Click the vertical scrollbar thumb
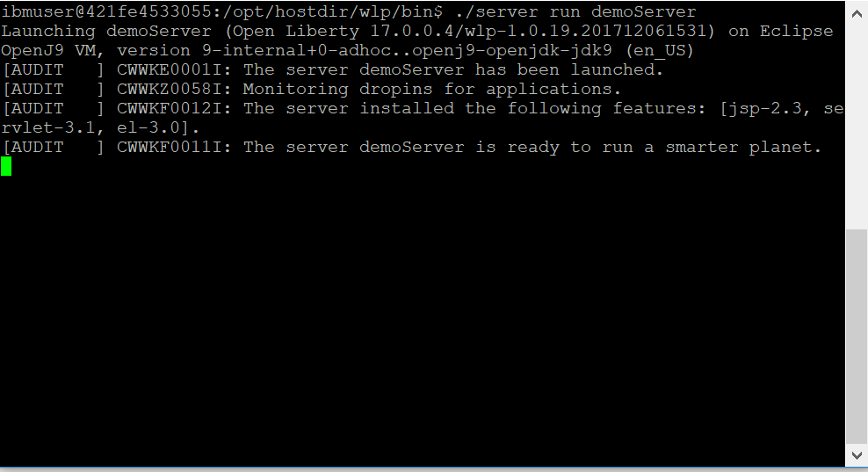 (x=857, y=337)
